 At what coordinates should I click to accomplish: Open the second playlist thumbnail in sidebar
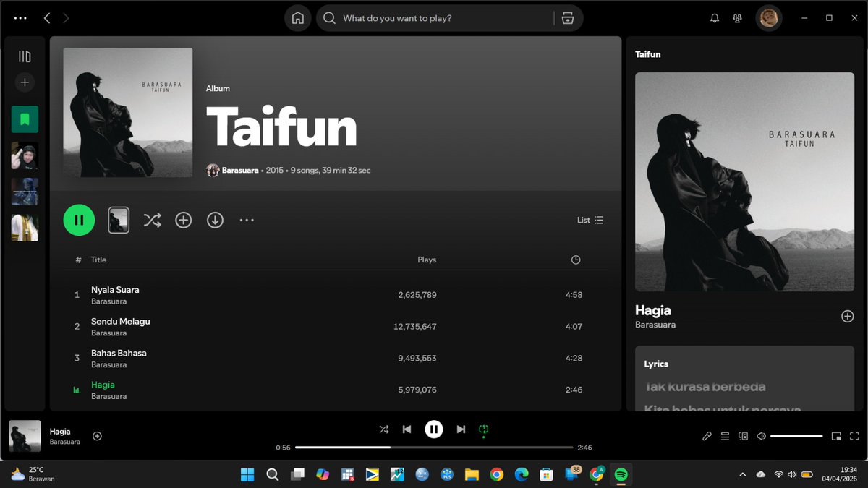(x=25, y=192)
